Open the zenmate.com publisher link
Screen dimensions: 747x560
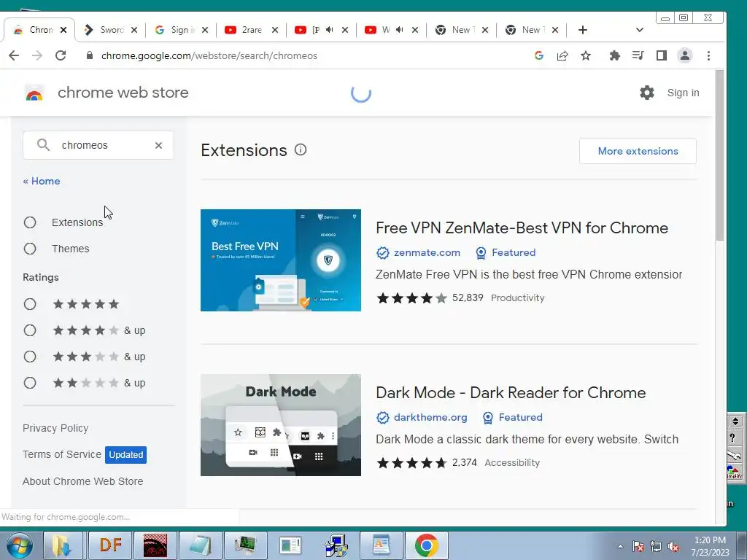pos(427,252)
